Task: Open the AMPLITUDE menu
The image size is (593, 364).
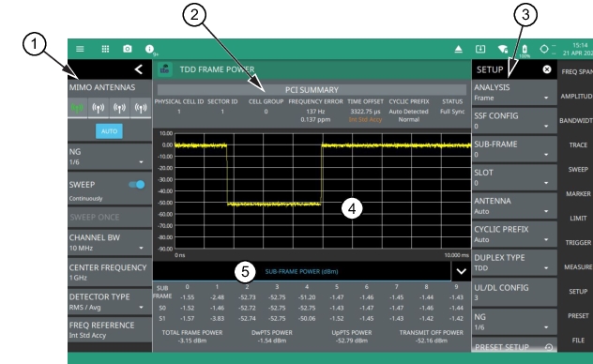Action: 577,97
